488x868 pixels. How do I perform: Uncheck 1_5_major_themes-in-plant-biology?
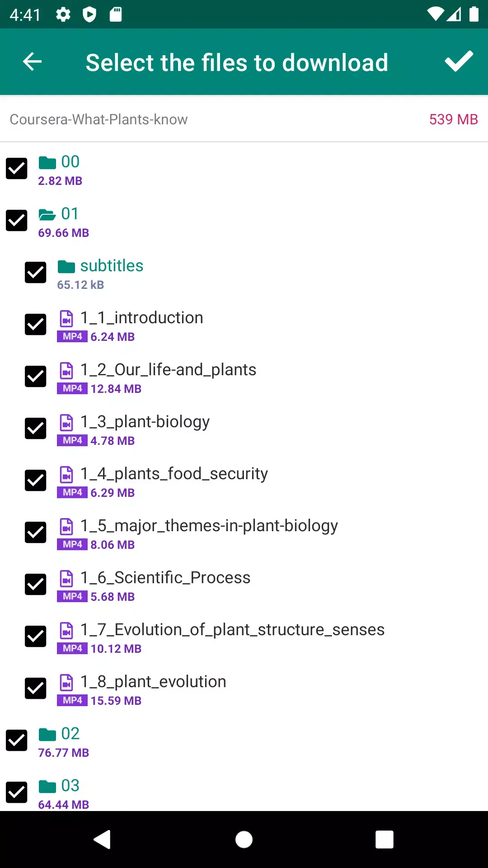36,533
